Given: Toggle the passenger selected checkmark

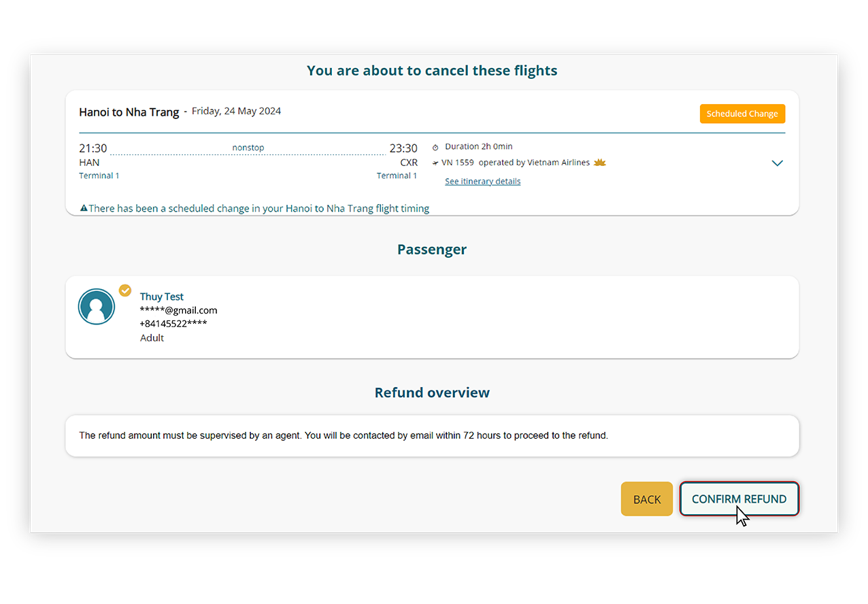Looking at the screenshot, I should coord(125,290).
